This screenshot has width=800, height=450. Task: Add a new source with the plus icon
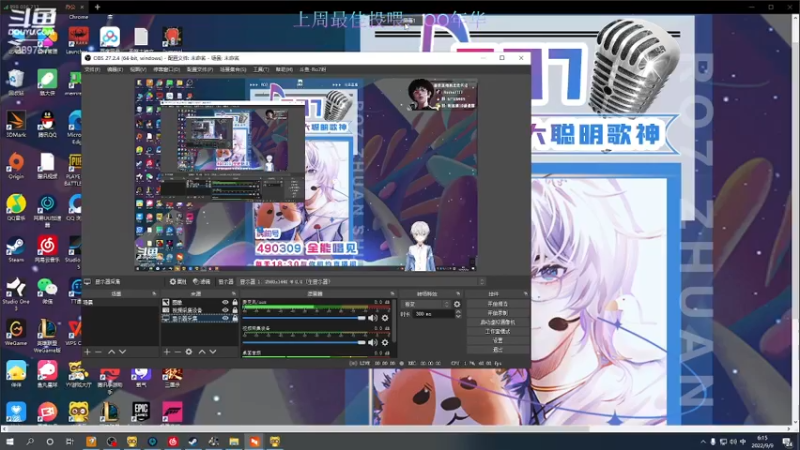click(x=166, y=352)
